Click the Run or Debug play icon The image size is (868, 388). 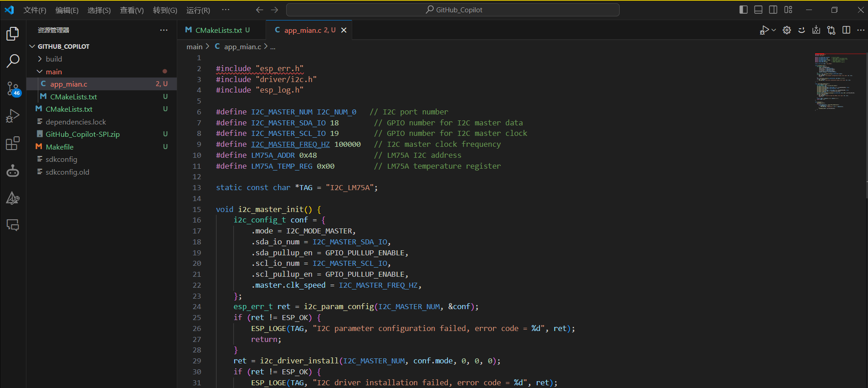(764, 30)
